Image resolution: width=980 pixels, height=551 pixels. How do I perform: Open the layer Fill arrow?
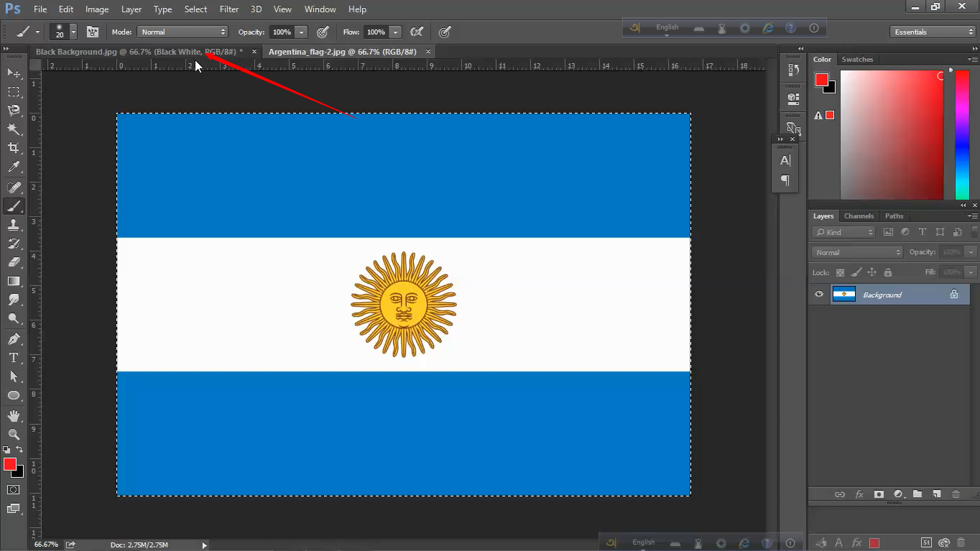coord(971,272)
